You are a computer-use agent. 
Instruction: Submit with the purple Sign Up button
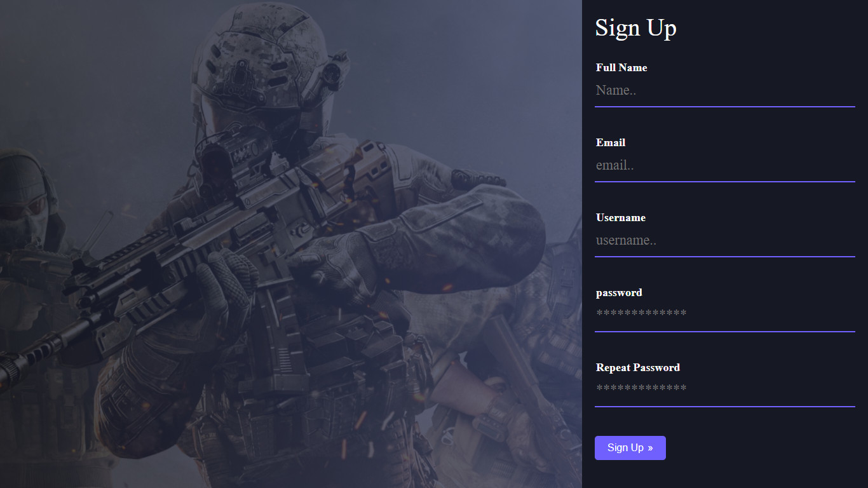(x=630, y=448)
